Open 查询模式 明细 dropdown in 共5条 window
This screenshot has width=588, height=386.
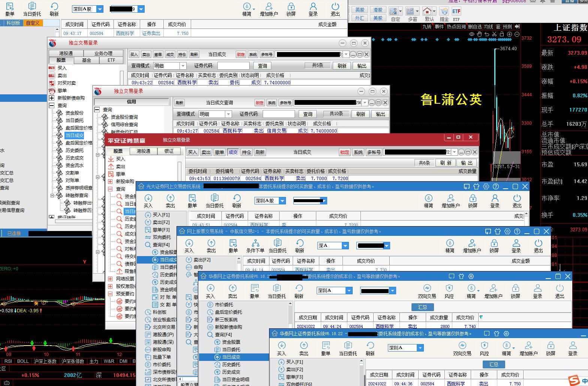[183, 66]
